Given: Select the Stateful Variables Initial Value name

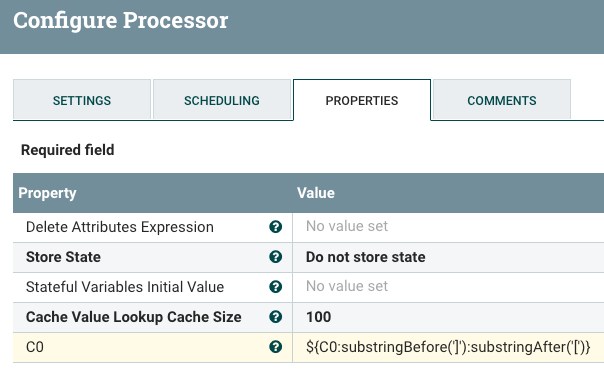Looking at the screenshot, I should point(125,287).
